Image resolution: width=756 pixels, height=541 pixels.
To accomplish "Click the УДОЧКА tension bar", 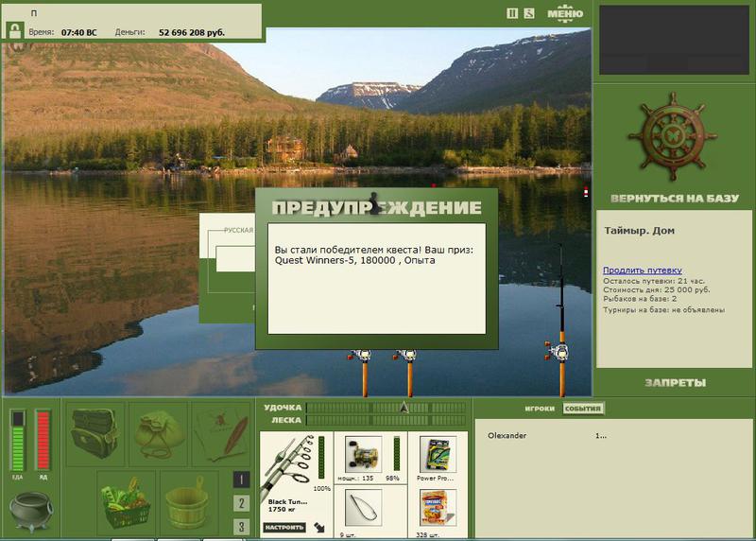I will [386, 408].
